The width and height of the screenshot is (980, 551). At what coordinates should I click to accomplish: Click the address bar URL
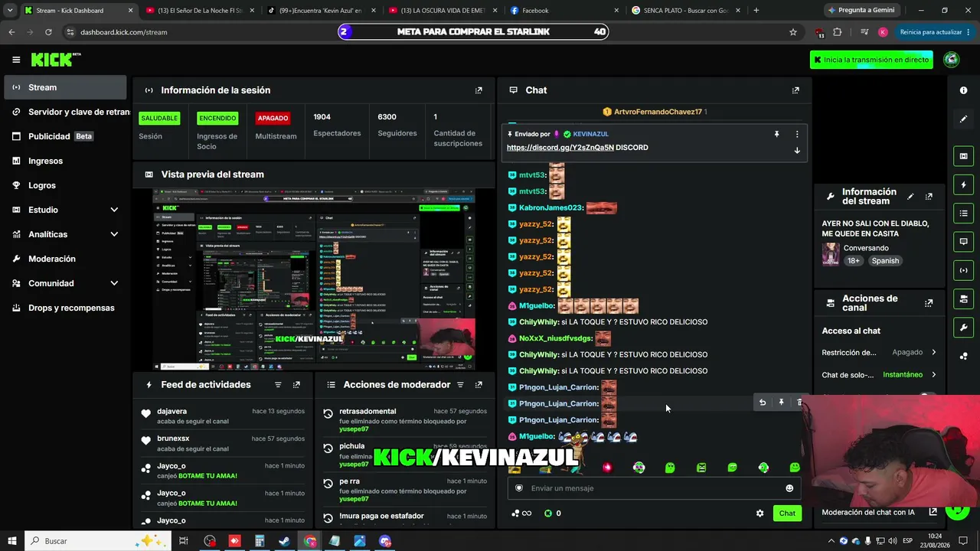124,32
